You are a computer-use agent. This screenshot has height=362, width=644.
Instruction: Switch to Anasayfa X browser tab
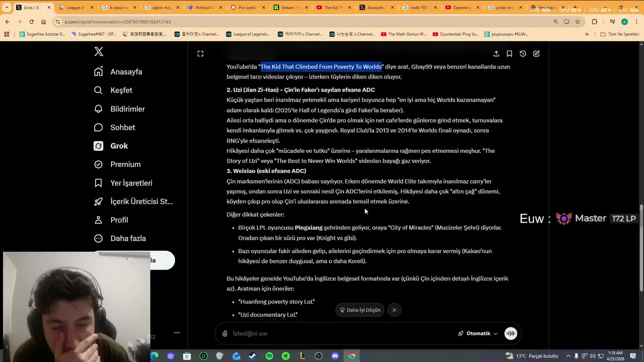[x=376, y=8]
